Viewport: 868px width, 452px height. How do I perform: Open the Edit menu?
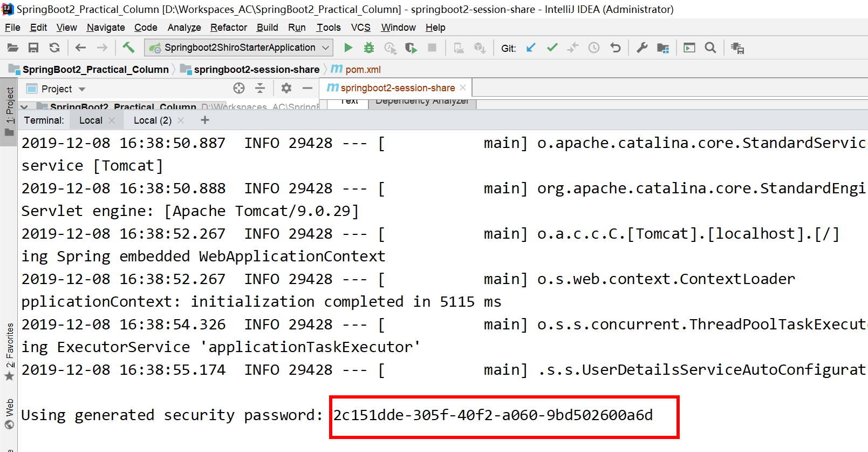(38, 28)
